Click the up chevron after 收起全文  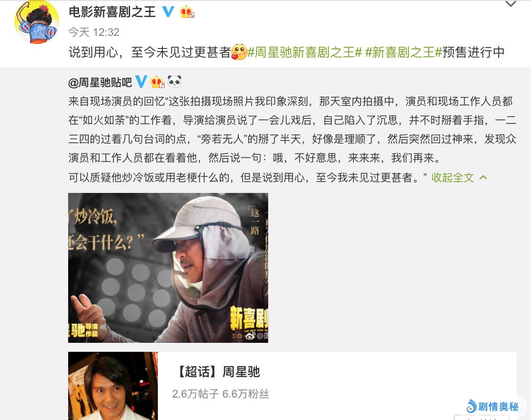coord(483,178)
